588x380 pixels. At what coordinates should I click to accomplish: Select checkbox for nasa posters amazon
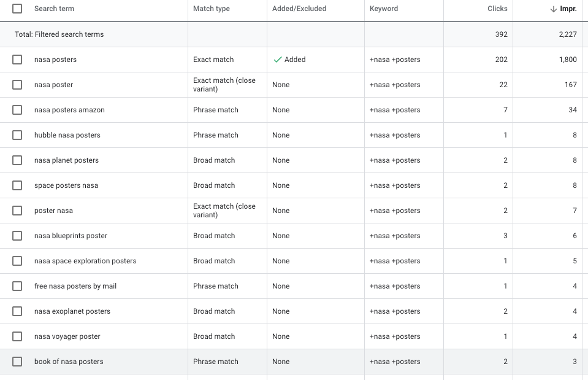(17, 110)
